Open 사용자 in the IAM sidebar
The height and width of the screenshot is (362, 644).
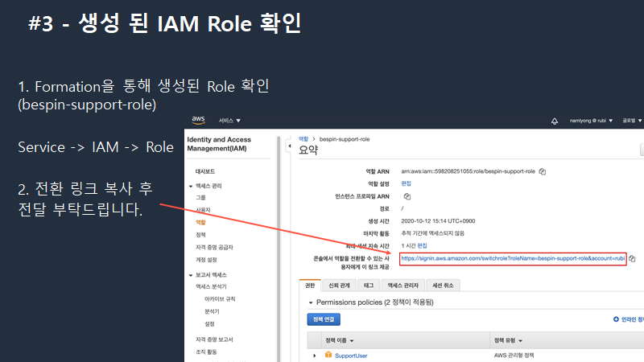tap(203, 210)
